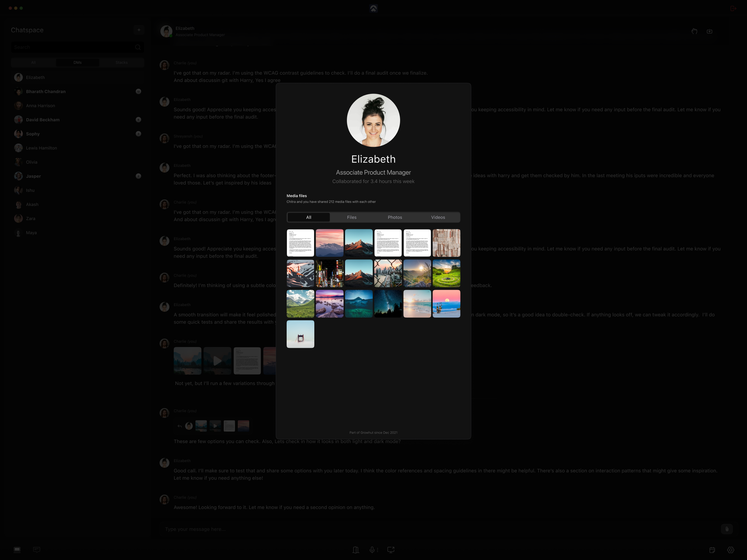Image resolution: width=747 pixels, height=560 pixels.
Task: Open the sunlit mountain valley thumbnail
Action: 417,273
